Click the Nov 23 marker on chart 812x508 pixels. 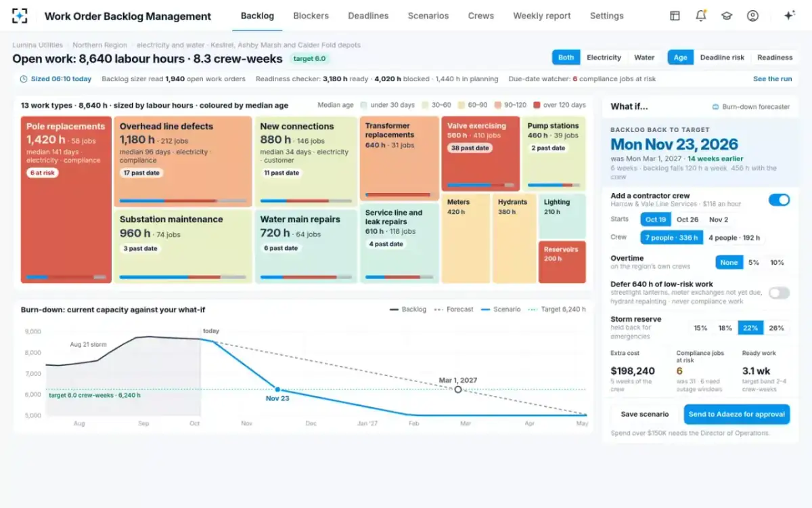point(277,389)
